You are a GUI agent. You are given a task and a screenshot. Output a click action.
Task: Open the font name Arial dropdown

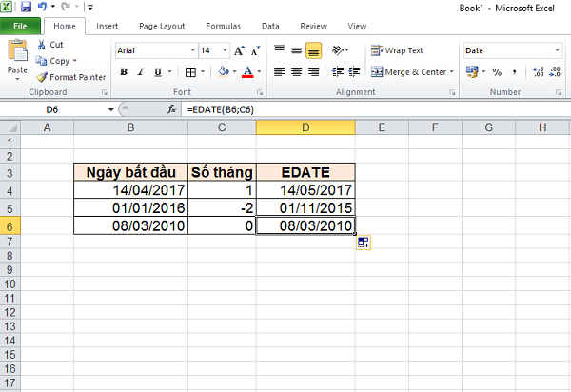[188, 50]
